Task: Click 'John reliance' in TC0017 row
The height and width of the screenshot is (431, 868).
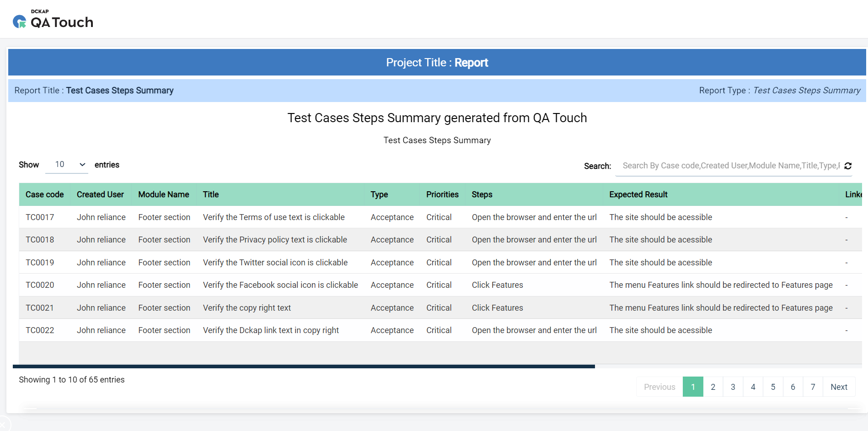Action: [x=101, y=217]
